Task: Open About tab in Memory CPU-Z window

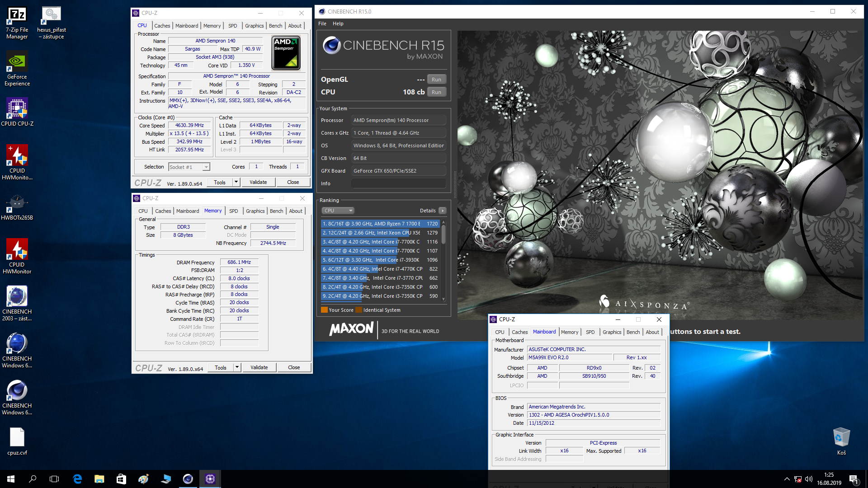Action: click(x=296, y=211)
